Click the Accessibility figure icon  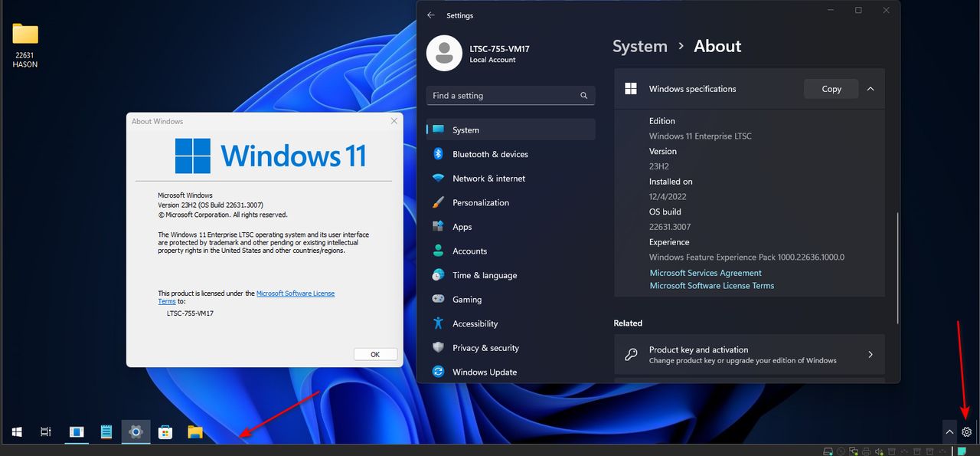[438, 323]
